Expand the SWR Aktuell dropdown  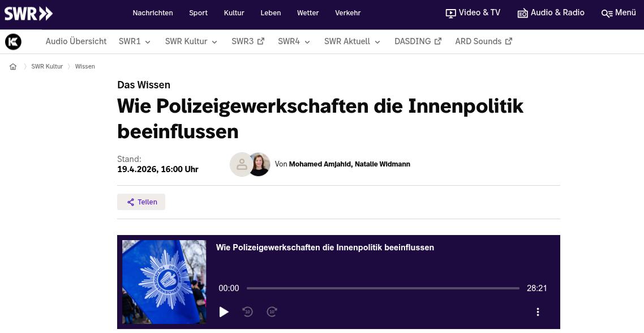click(x=352, y=41)
